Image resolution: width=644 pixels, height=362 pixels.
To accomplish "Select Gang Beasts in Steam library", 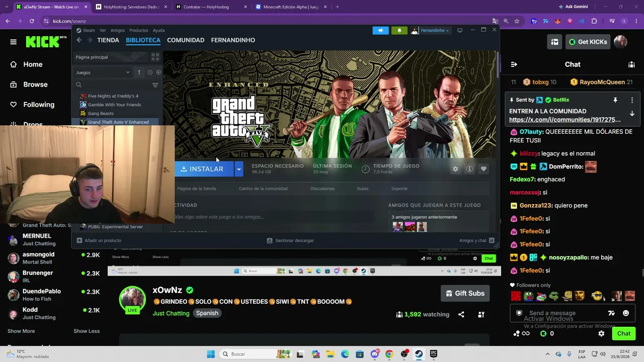I will click(101, 114).
